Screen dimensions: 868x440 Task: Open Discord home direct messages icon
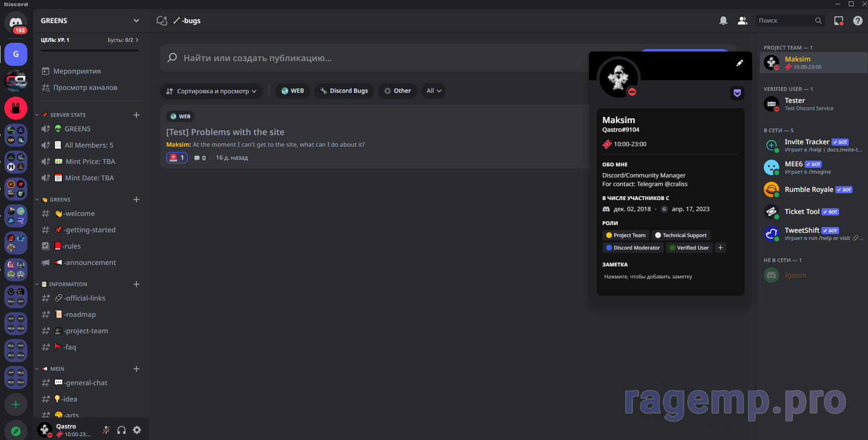pyautogui.click(x=16, y=22)
